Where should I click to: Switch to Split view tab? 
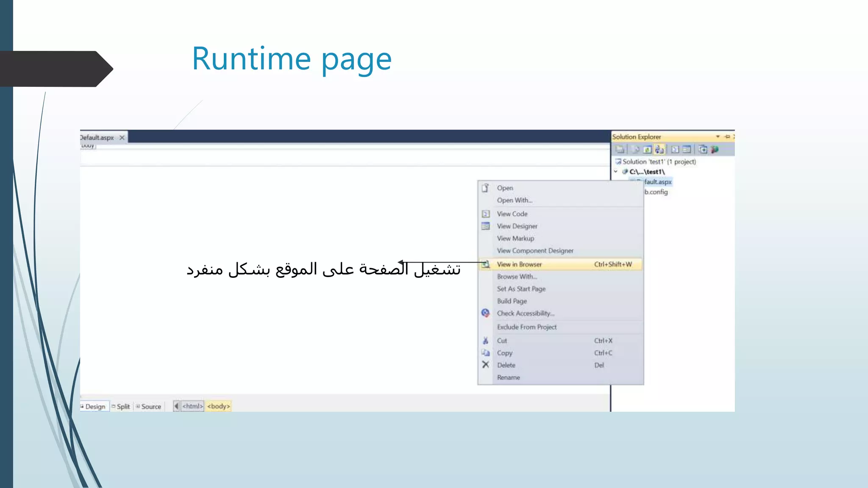point(121,406)
